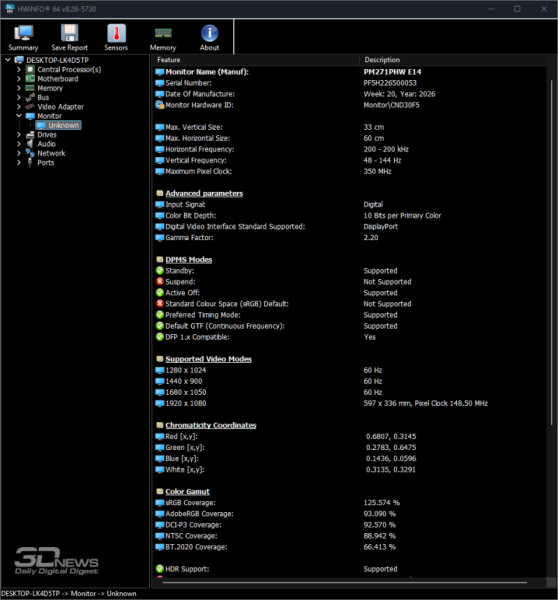Select the Motherboard tree icon
The width and height of the screenshot is (558, 600).
click(x=30, y=78)
